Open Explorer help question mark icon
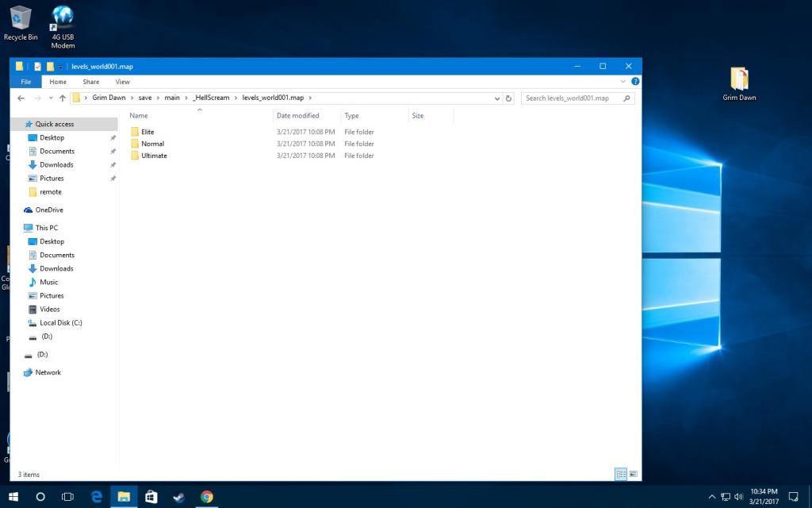Viewport: 812px width, 508px height. [635, 82]
